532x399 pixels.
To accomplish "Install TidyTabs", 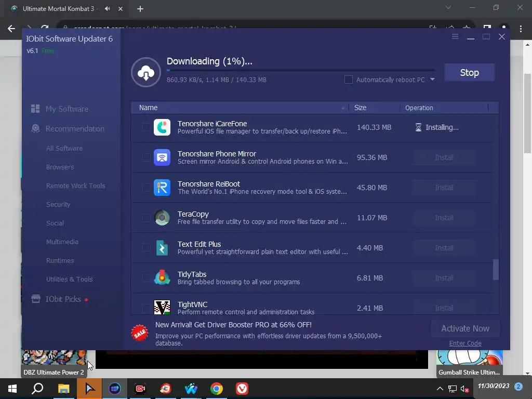I will 444,278.
